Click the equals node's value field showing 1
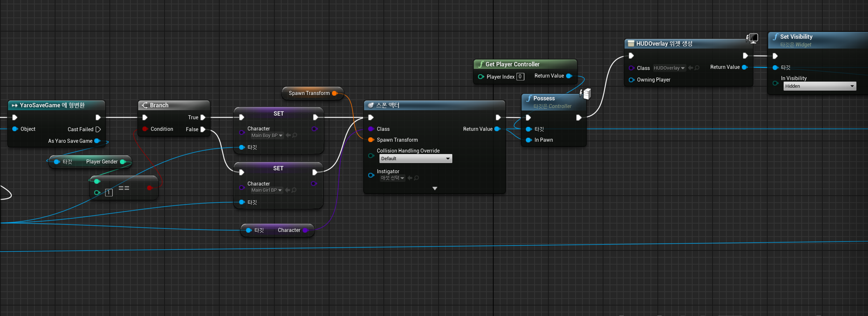 [x=109, y=193]
